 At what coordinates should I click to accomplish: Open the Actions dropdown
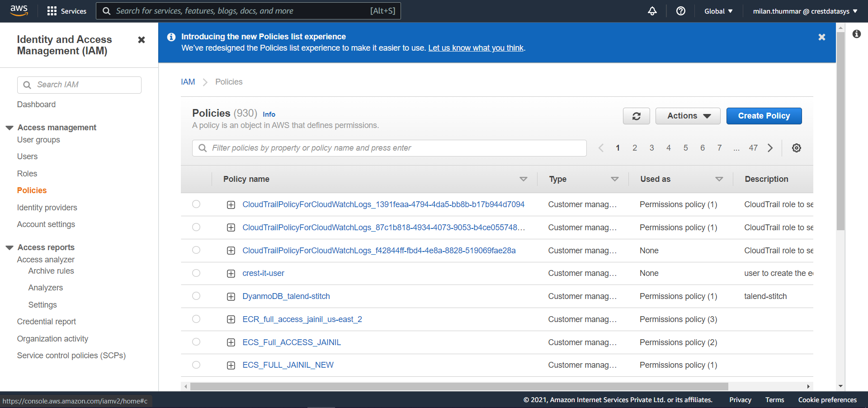pos(688,116)
